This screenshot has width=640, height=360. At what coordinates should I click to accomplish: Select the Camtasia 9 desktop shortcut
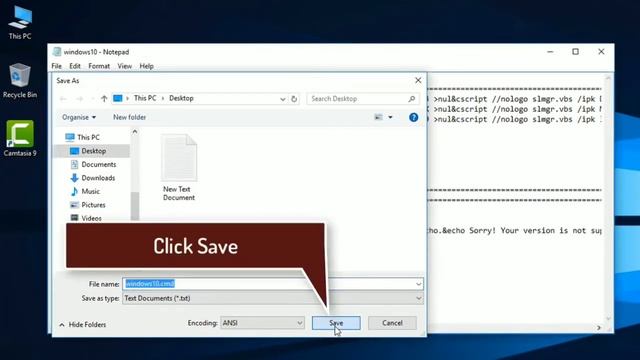click(20, 139)
